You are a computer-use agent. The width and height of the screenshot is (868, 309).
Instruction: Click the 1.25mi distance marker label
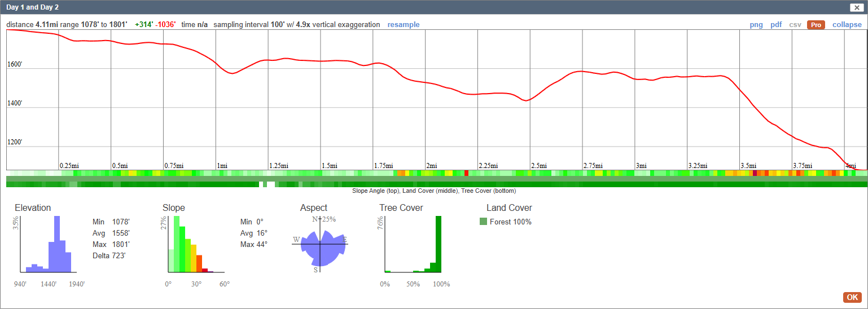click(x=279, y=166)
